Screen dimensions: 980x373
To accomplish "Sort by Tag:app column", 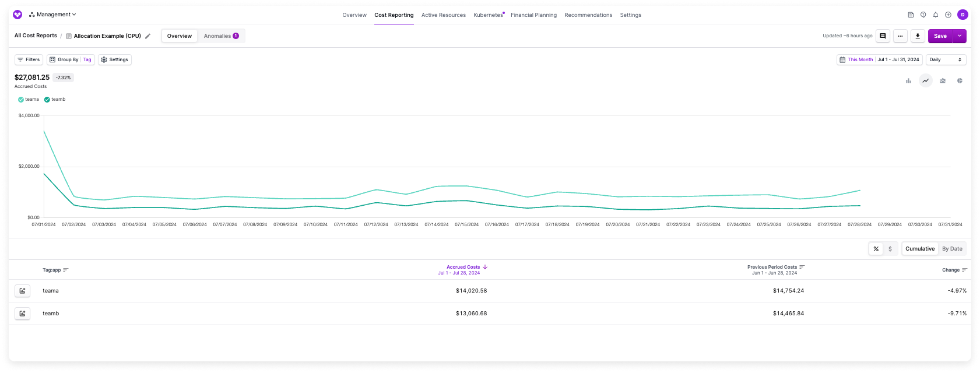I will coord(55,270).
